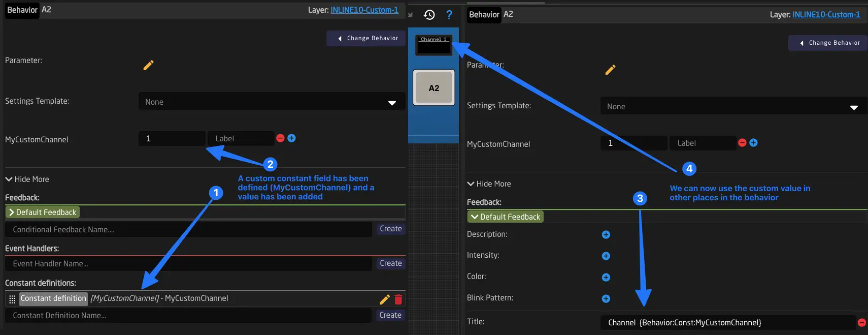Image resolution: width=868 pixels, height=335 pixels.
Task: Focus the Event Handler Name field
Action: [189, 263]
